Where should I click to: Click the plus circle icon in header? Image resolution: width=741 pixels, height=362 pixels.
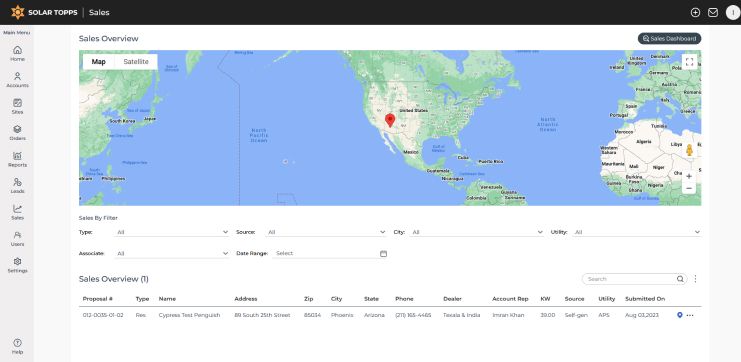(695, 13)
